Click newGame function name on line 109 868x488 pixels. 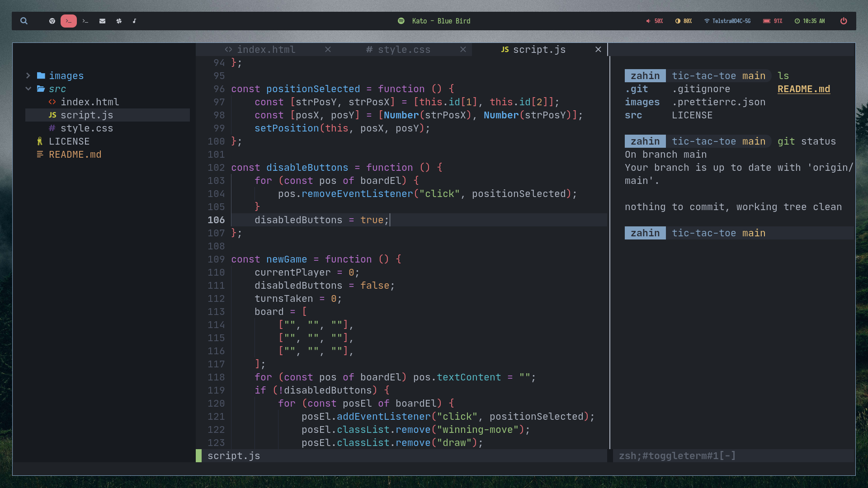[x=287, y=259]
